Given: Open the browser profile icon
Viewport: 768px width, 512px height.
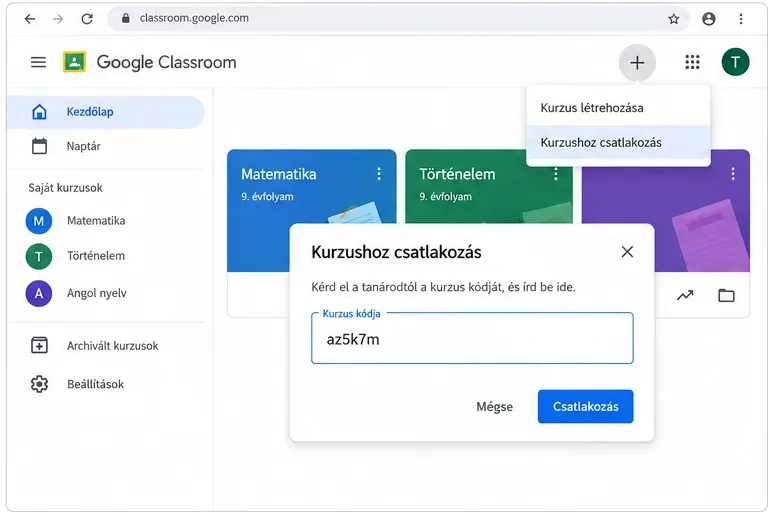Looking at the screenshot, I should click(709, 19).
